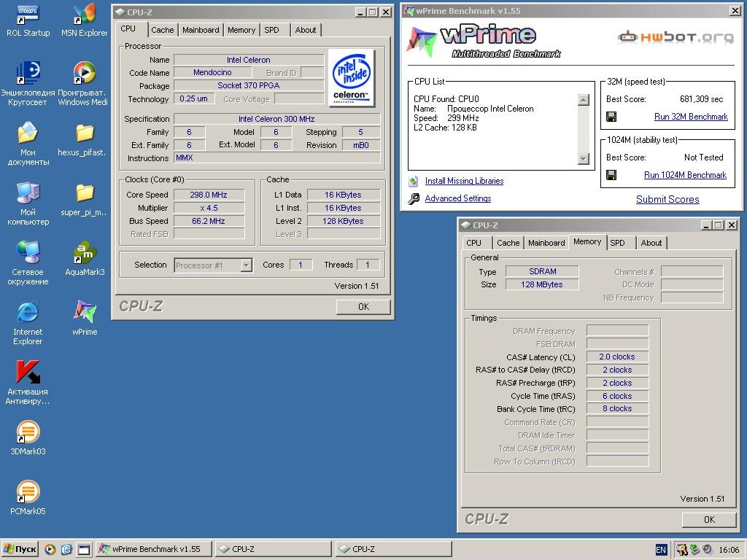Viewport: 747px width, 560px height.
Task: Click the Install Missing Libraries icon
Action: coord(414,181)
